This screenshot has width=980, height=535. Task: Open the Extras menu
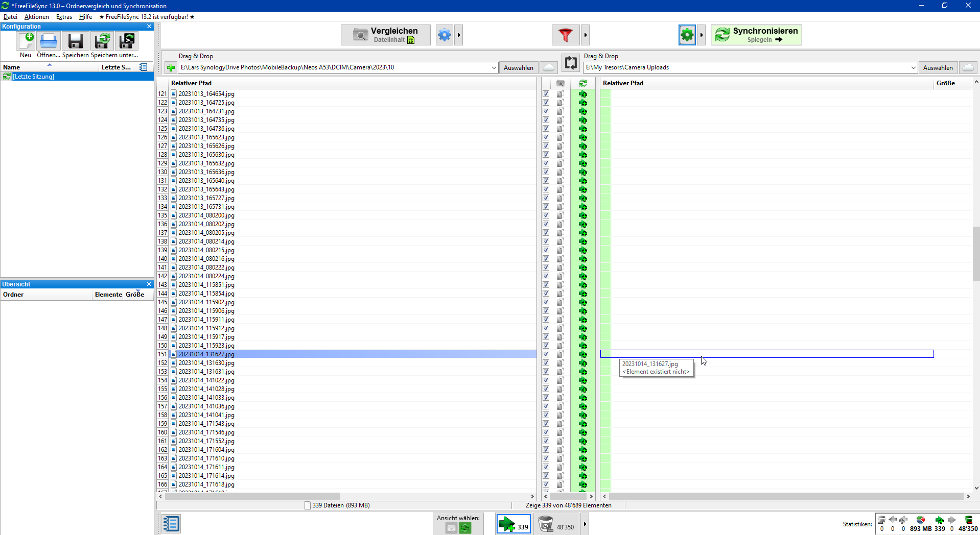(x=64, y=17)
